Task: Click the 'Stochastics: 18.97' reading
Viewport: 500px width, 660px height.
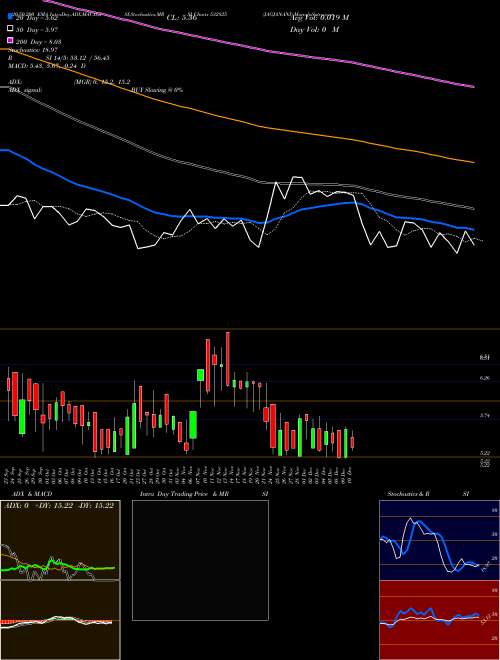Action: (x=33, y=50)
